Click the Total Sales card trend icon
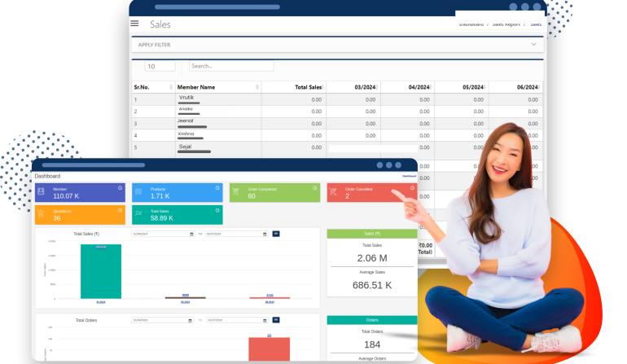The height and width of the screenshot is (364, 627). pos(138,213)
